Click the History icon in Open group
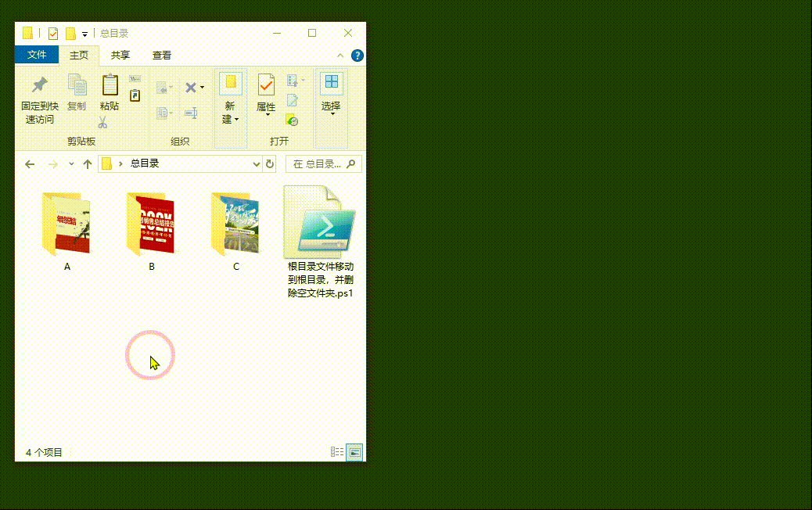The height and width of the screenshot is (510, 812). coord(292,120)
